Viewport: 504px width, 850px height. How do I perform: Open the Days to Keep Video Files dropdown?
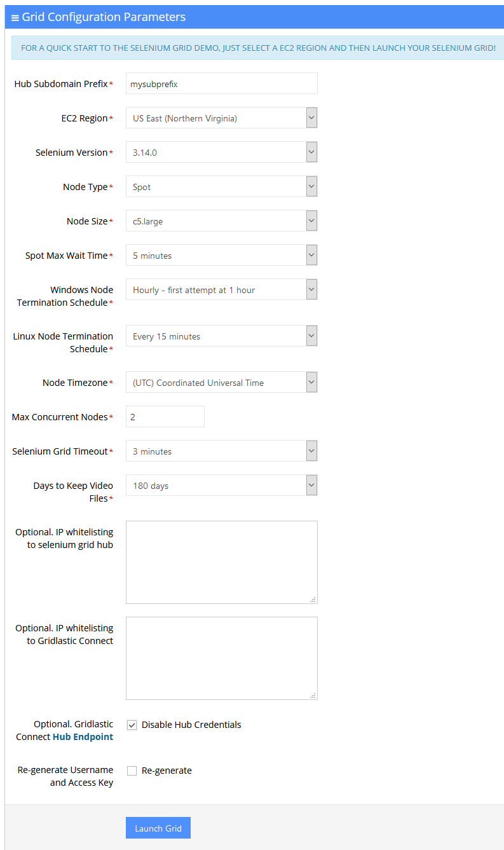(310, 485)
